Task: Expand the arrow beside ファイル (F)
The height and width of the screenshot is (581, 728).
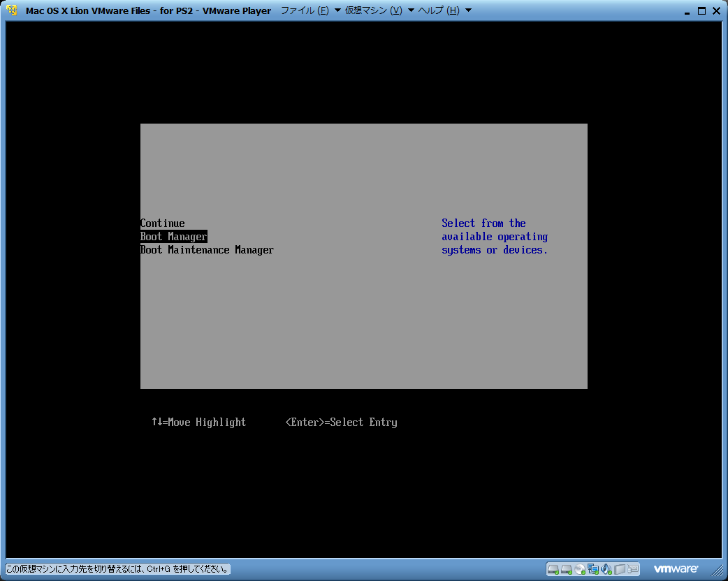Action: click(x=337, y=10)
